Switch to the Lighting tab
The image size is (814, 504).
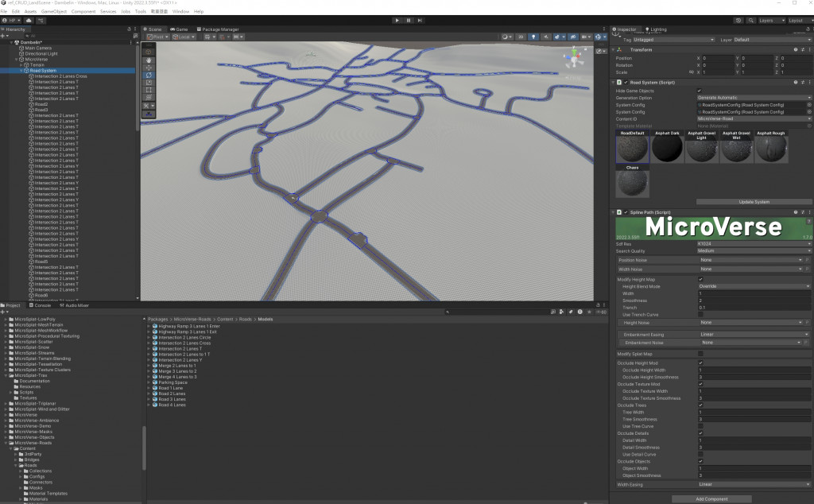[656, 29]
